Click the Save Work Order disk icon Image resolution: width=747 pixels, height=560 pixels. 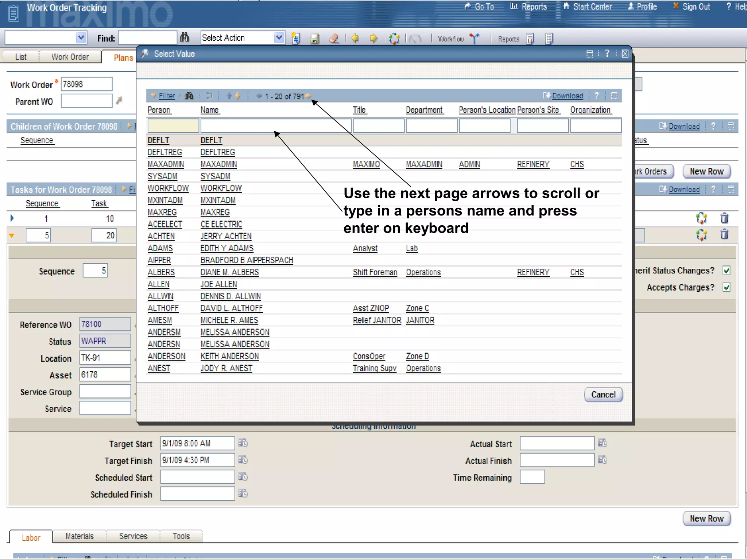pos(314,38)
